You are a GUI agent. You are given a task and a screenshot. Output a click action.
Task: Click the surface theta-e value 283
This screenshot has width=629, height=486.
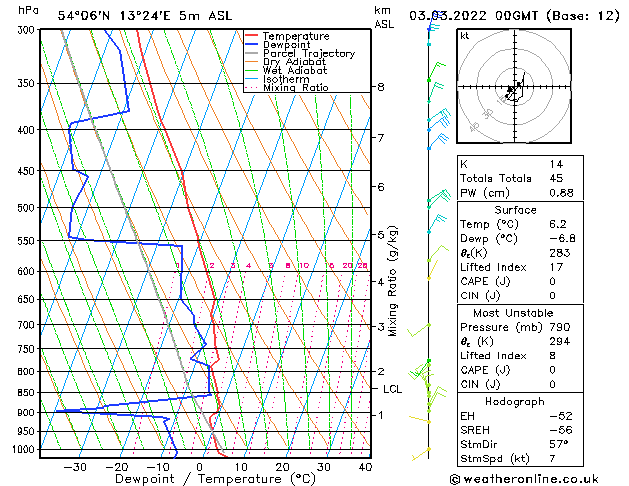tap(560, 253)
